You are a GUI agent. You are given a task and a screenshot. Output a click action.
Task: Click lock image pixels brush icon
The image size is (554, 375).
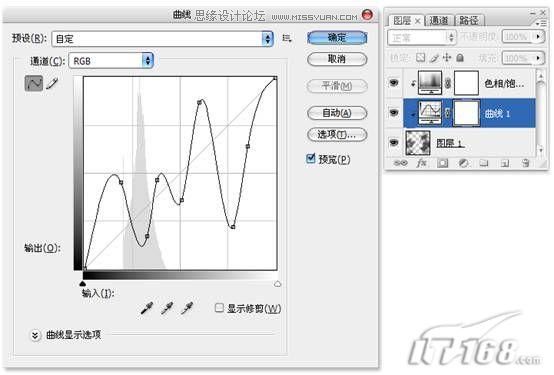(434, 58)
